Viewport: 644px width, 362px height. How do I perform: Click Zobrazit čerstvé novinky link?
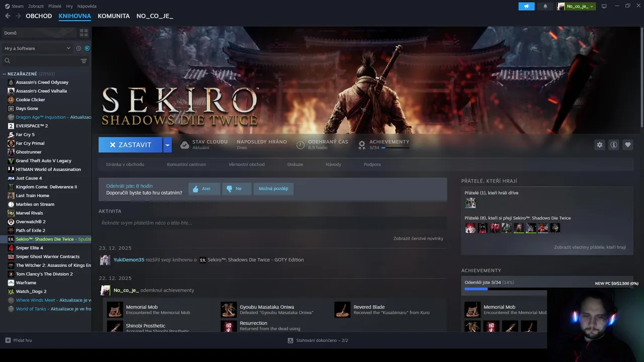point(418,238)
